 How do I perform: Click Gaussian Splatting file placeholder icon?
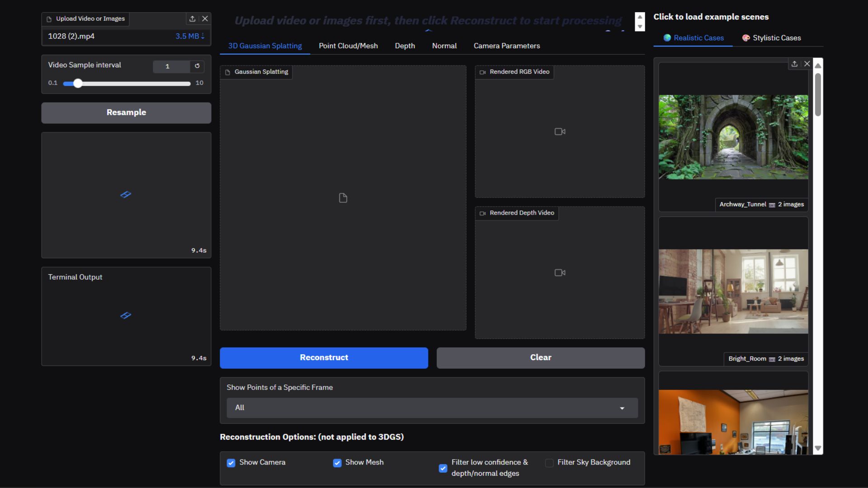343,198
